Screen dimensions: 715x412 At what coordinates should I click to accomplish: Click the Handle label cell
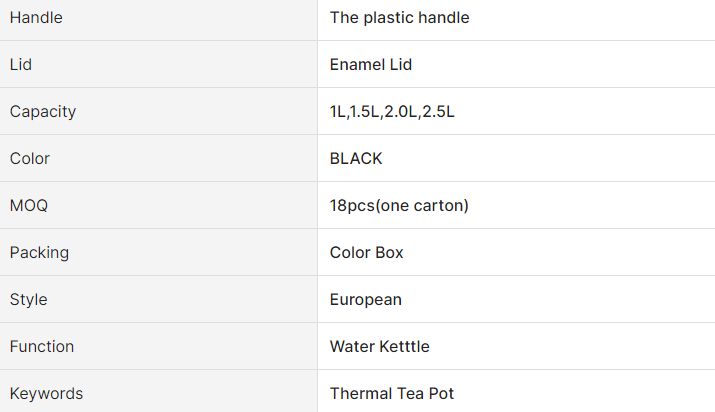tap(35, 18)
